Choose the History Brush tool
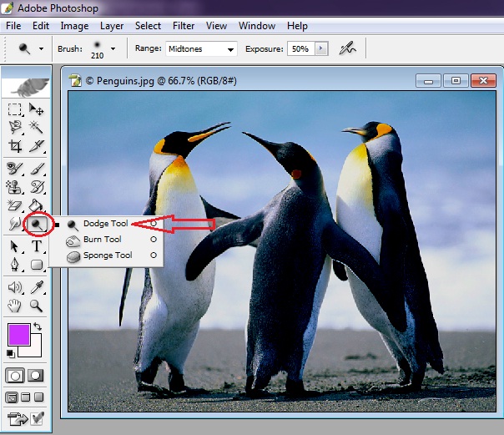Screen dimensions: 504x435 pos(37,187)
